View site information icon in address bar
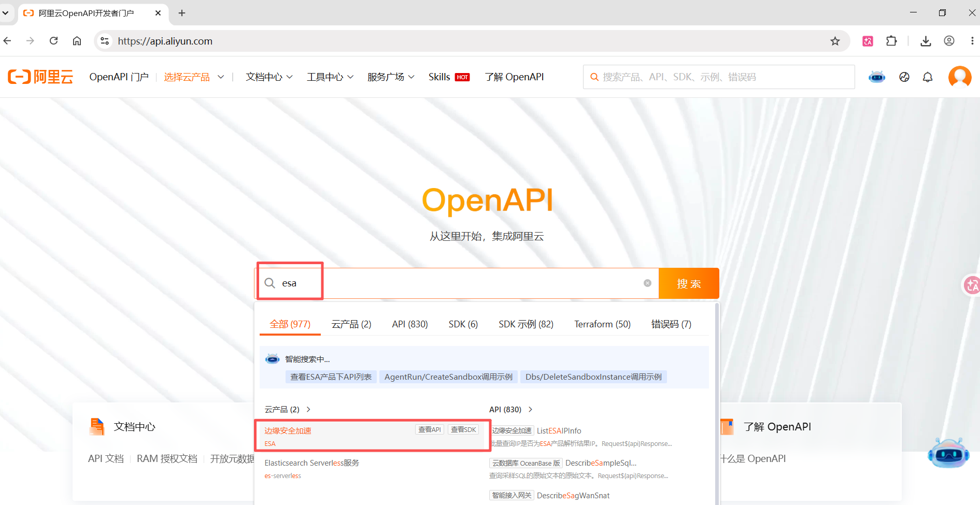Screen dimensions: 980x505 (105, 41)
